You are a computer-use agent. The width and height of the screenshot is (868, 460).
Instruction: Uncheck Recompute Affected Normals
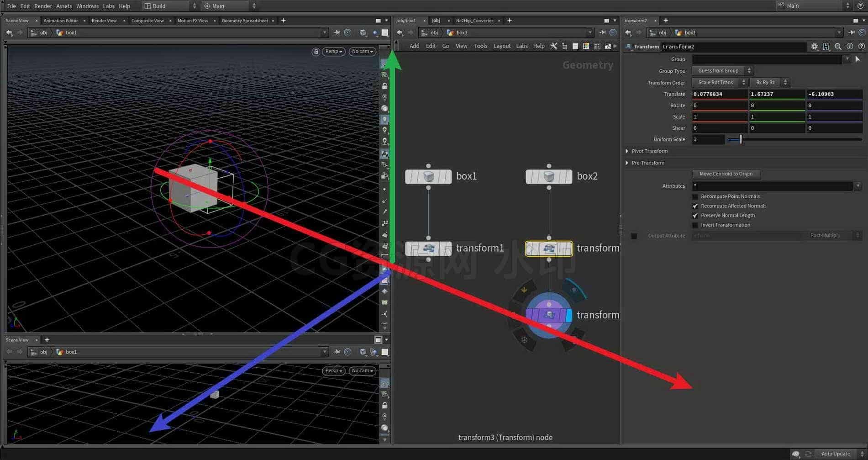click(695, 206)
